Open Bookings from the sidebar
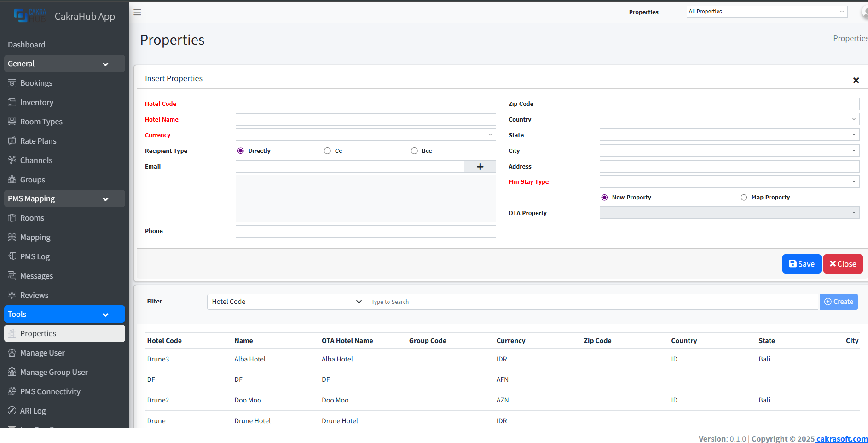The height and width of the screenshot is (443, 868). tap(36, 83)
